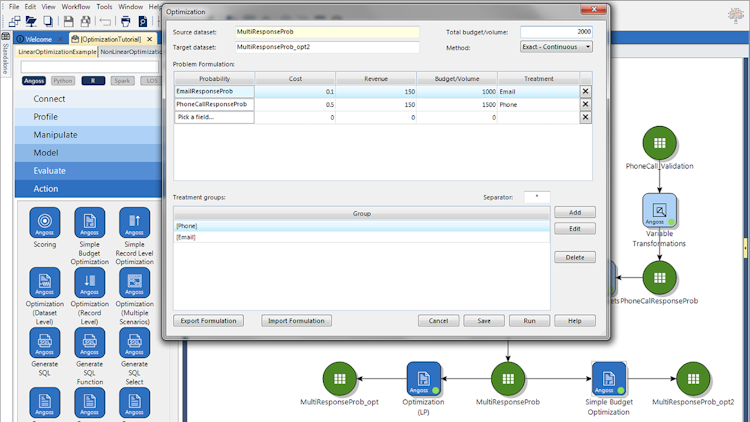Switch to the Welcome tab
The width and height of the screenshot is (750, 422).
[40, 39]
